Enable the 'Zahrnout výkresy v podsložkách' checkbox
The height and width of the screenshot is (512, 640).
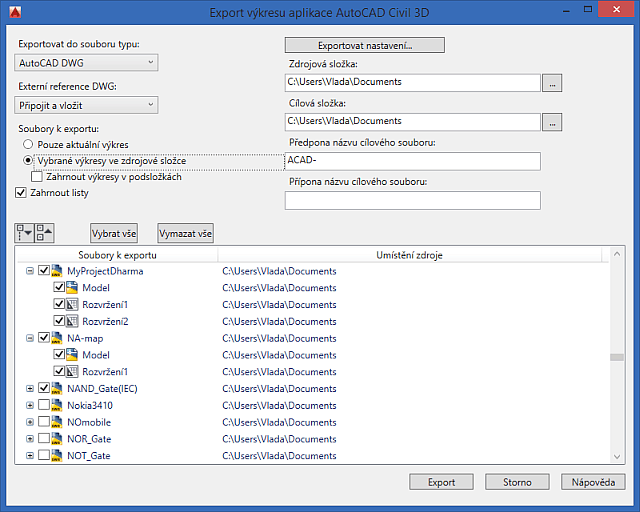[x=36, y=177]
